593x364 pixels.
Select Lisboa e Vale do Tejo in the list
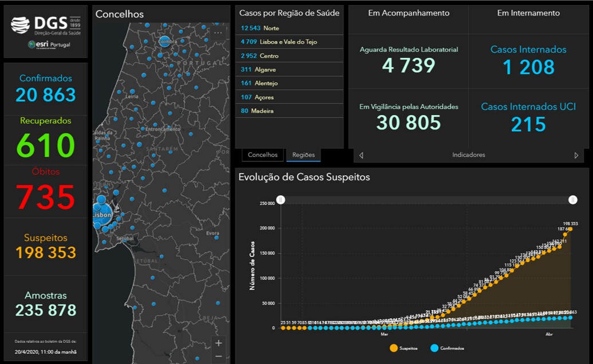pos(289,42)
